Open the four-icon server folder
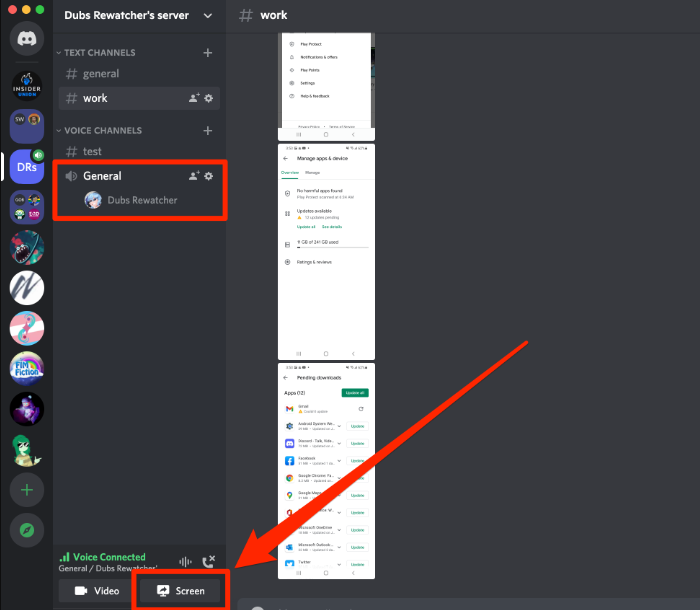700x610 pixels. click(27, 207)
